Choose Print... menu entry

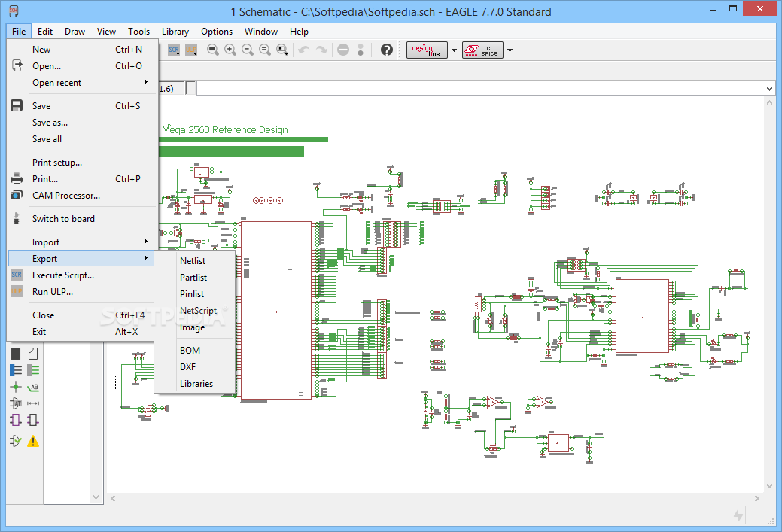tap(83, 178)
